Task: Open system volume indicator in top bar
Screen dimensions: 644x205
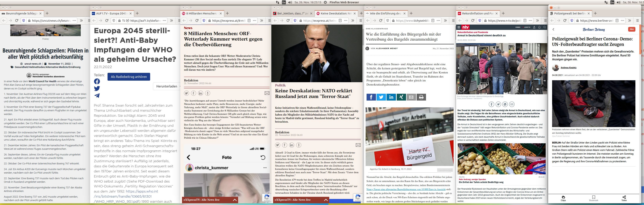Action: click(x=290, y=2)
